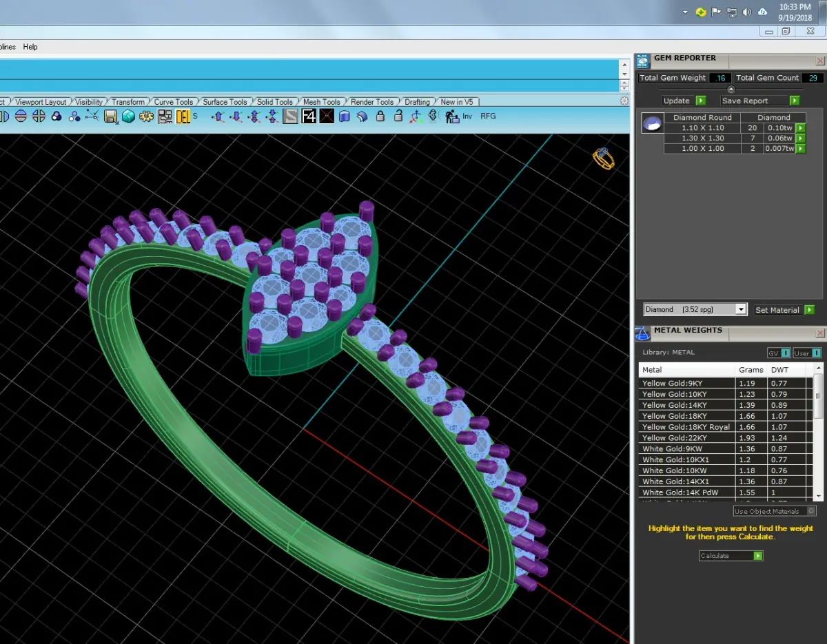Expand the 1.10 X 1.10 diamond row arrow
Viewport: 827px width, 644px height.
pyautogui.click(x=800, y=128)
